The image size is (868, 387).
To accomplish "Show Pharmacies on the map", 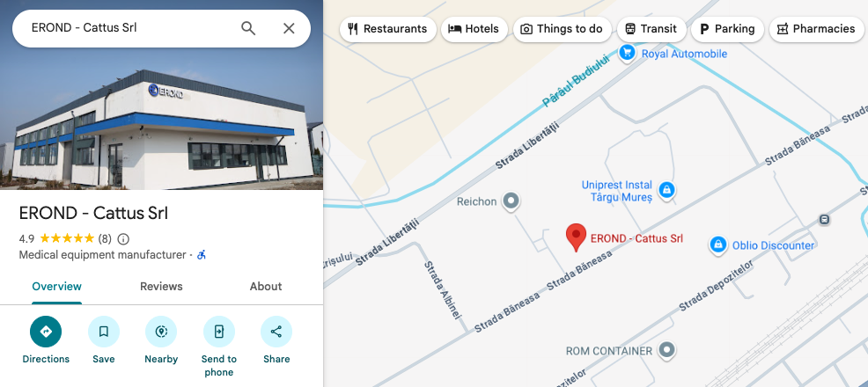I will (816, 29).
